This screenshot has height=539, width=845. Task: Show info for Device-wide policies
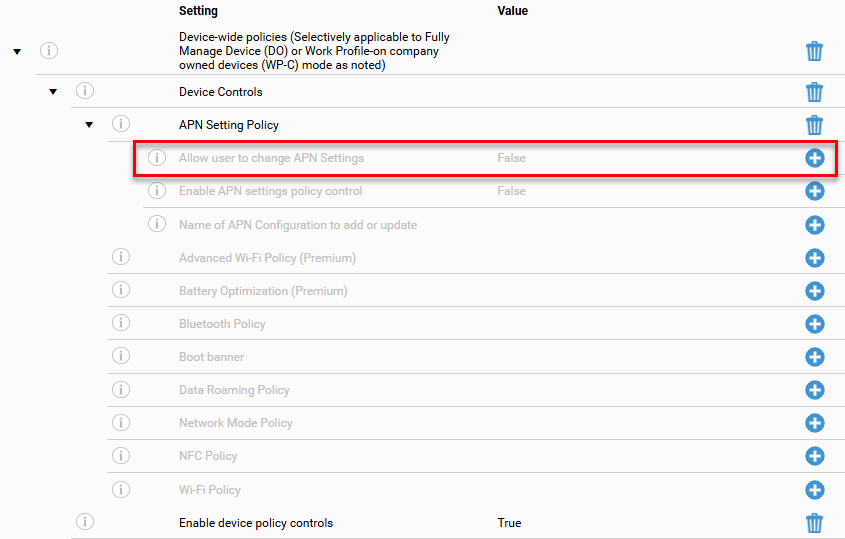coord(49,51)
